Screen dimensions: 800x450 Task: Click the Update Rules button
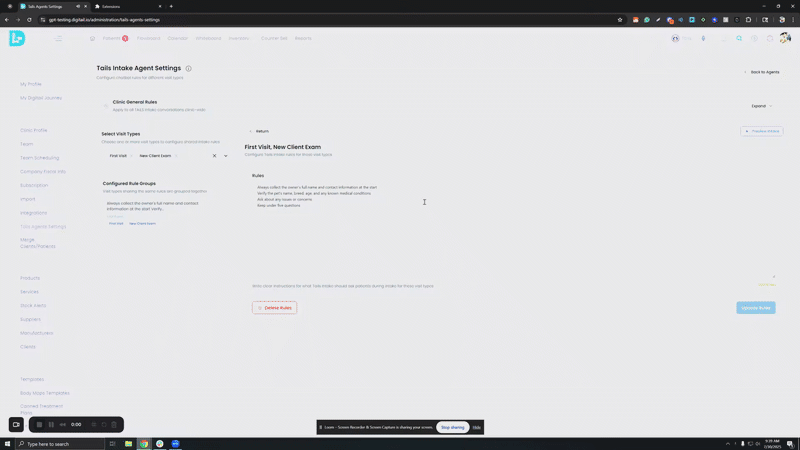point(756,308)
